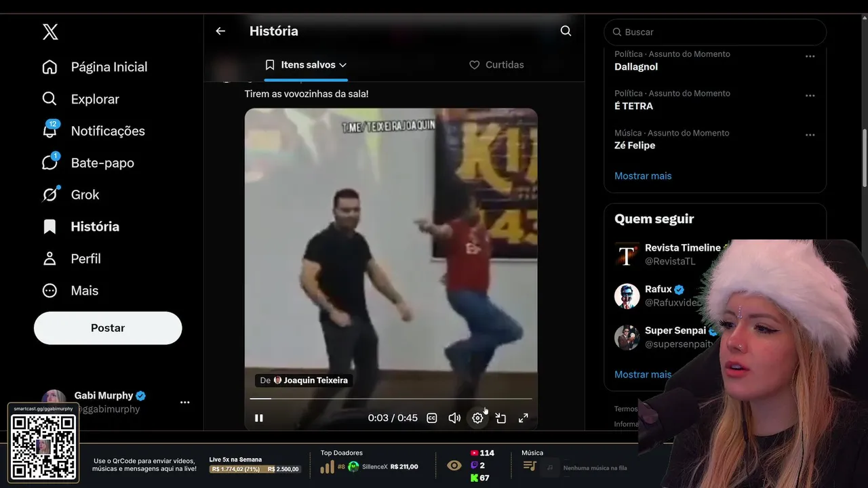Click the Revista Timeline account name

(683, 247)
